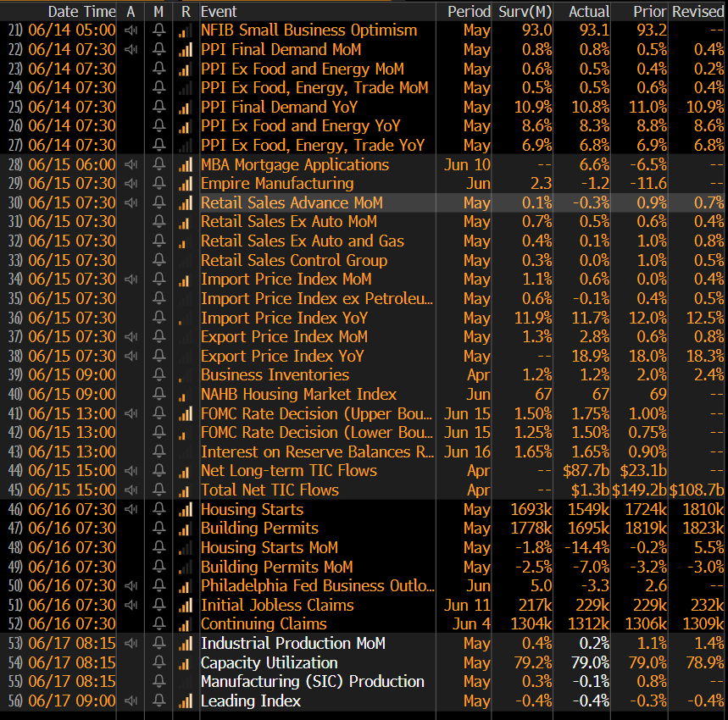Turn on the alert bell for Total Net TIC Flows

(158, 490)
